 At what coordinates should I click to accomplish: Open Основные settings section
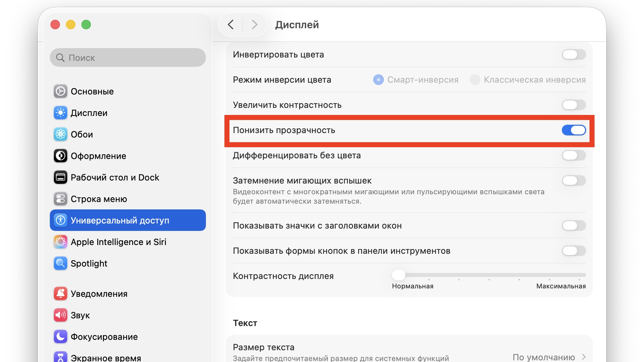(128, 91)
